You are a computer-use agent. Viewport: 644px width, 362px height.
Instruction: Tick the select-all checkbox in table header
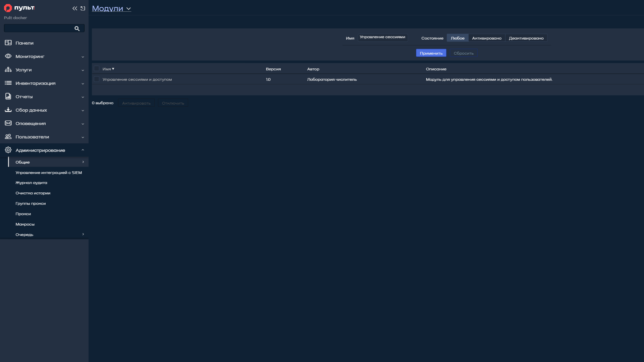click(97, 69)
